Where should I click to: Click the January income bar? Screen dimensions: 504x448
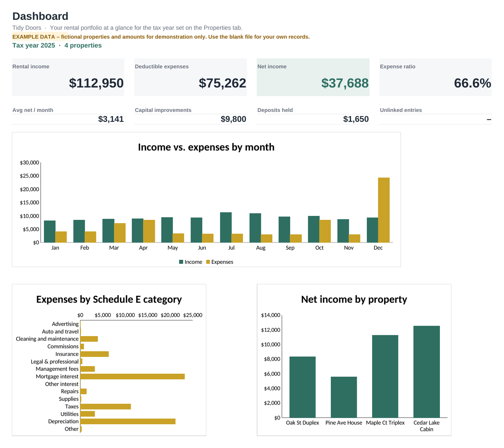[50, 231]
